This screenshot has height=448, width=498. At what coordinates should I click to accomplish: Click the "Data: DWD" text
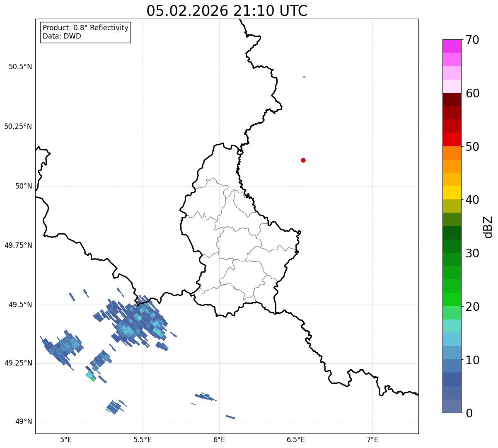pyautogui.click(x=62, y=36)
